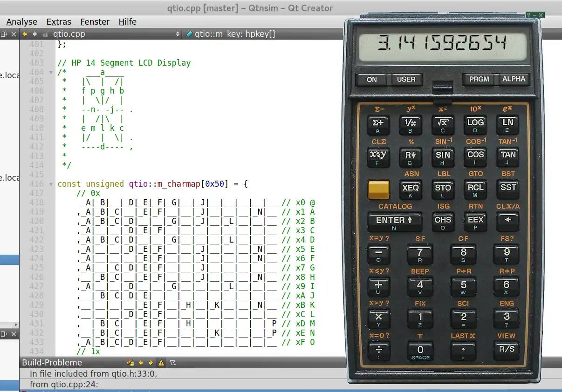Jump to previous build issue
This screenshot has height=392, width=562.
[141, 363]
